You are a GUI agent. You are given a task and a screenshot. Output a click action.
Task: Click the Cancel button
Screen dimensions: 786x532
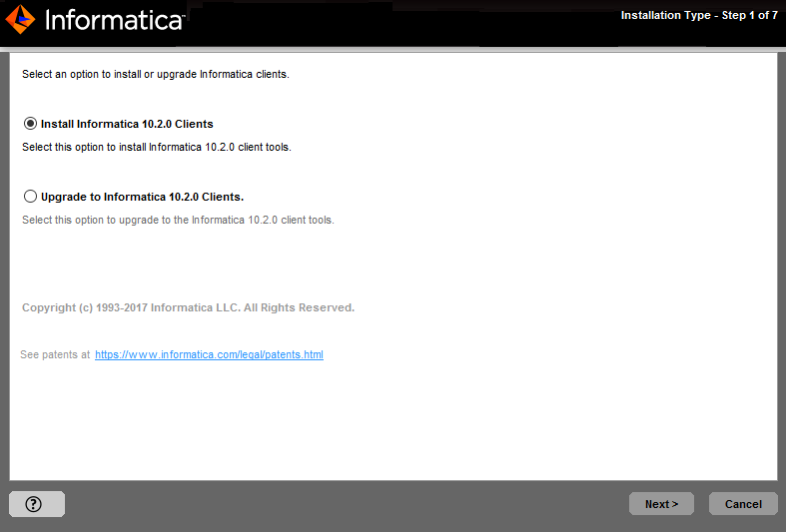743,504
